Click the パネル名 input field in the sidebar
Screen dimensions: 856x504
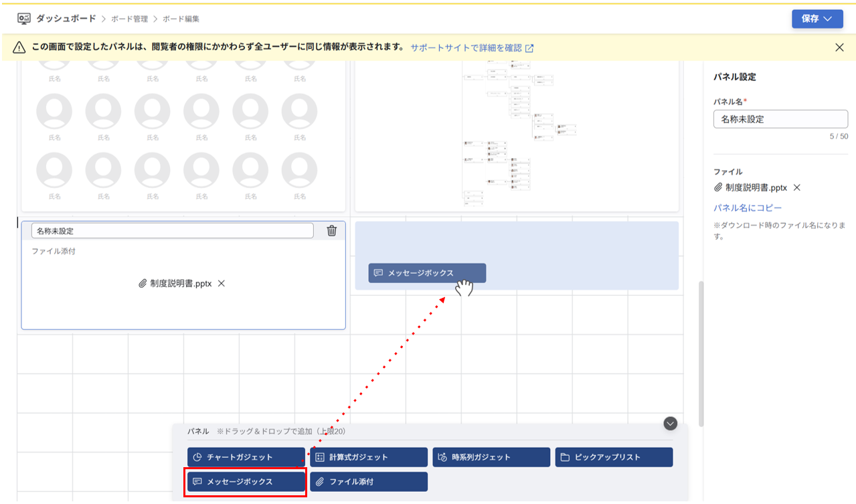pyautogui.click(x=780, y=119)
